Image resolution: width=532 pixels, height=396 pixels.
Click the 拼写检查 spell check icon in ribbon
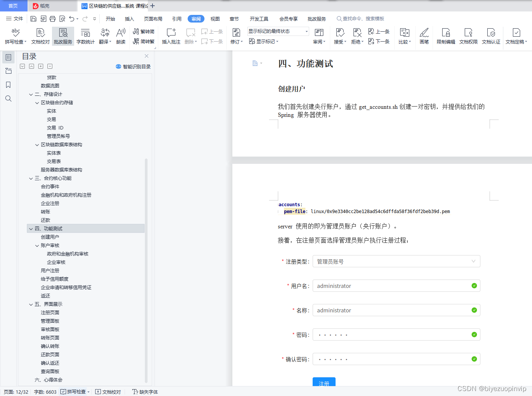click(16, 36)
